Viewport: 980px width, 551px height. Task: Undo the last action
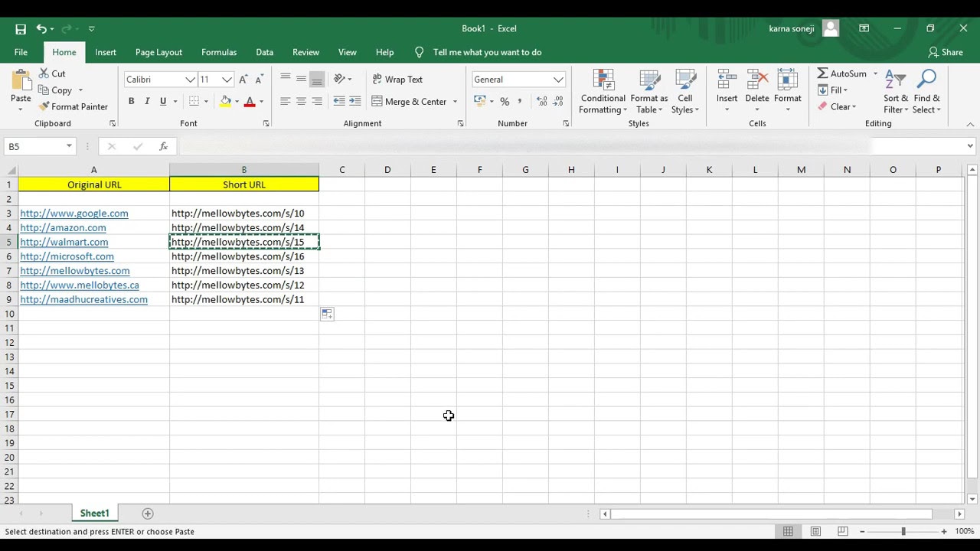(41, 29)
